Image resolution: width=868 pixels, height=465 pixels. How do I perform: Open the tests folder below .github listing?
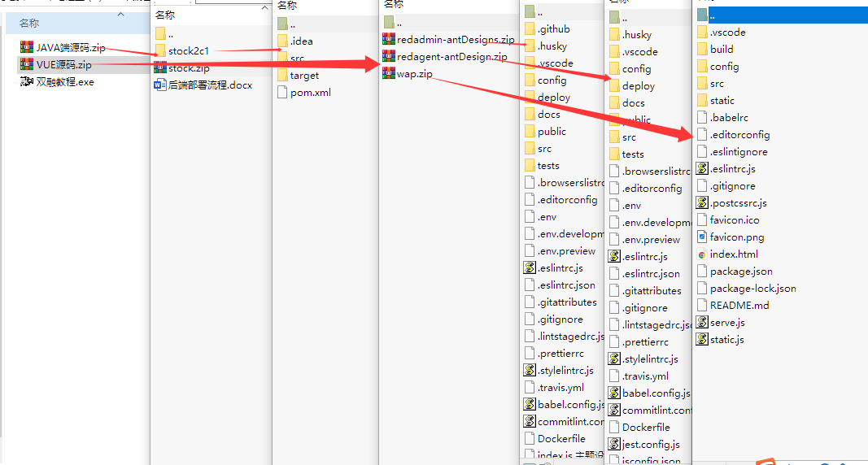[x=542, y=165]
